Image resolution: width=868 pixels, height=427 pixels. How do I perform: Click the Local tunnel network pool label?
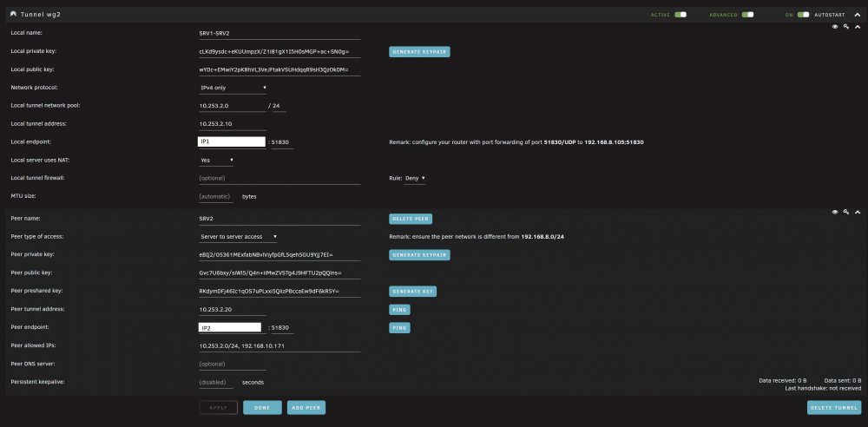pos(46,105)
